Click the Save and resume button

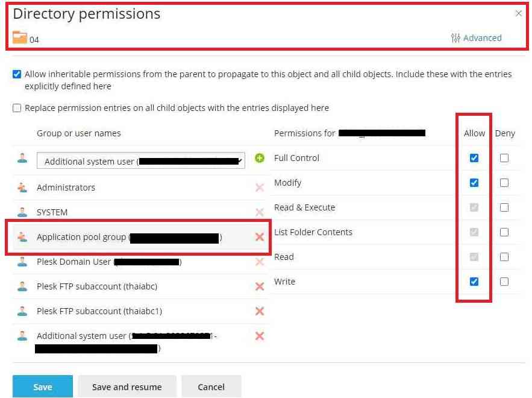127,387
